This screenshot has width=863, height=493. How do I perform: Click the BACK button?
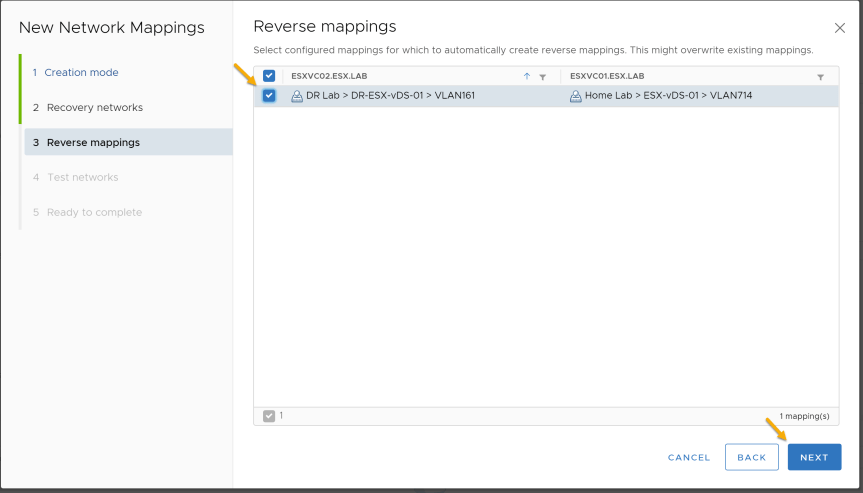(751, 457)
